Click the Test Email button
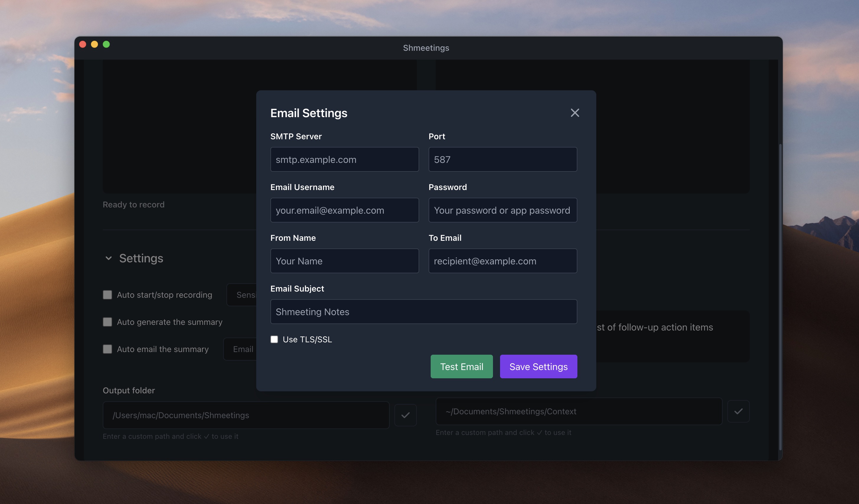Screen dimensions: 859x504 [462, 367]
